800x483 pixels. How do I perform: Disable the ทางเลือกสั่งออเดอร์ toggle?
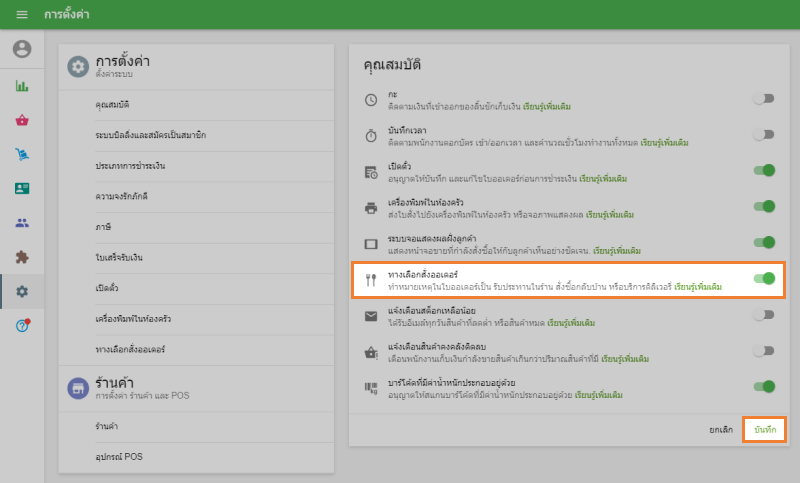764,279
